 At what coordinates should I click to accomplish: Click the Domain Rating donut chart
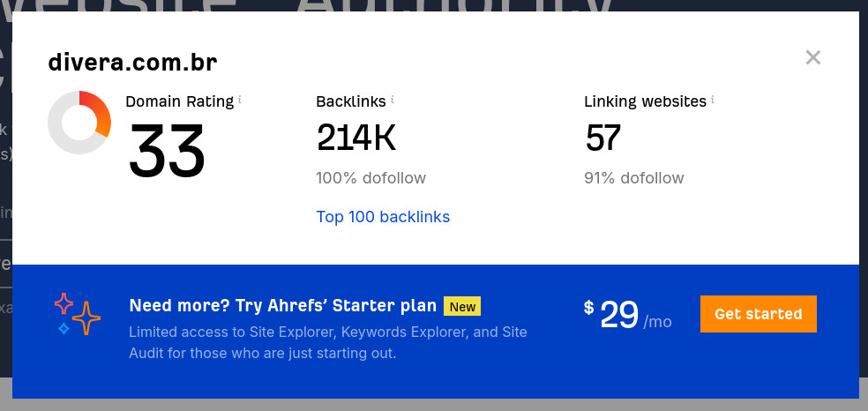[x=79, y=123]
